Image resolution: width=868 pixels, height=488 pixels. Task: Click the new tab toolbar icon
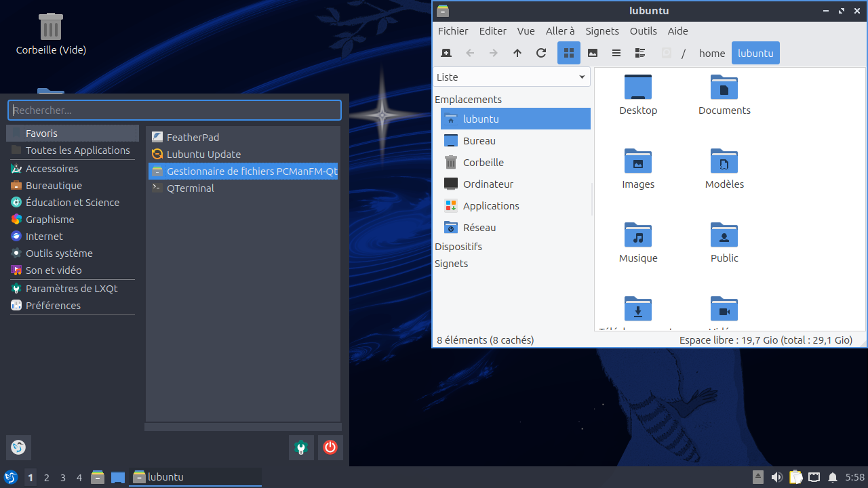(446, 53)
